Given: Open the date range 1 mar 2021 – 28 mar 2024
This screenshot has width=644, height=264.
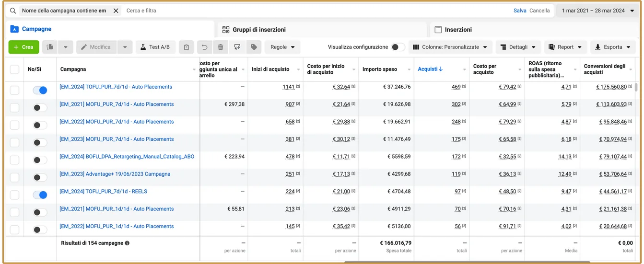Looking at the screenshot, I should 598,11.
